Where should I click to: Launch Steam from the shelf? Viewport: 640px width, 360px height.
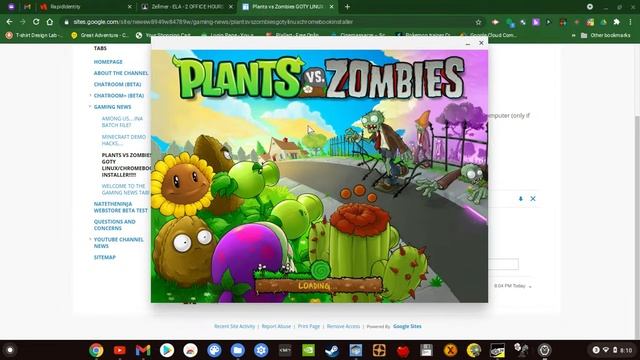click(332, 350)
